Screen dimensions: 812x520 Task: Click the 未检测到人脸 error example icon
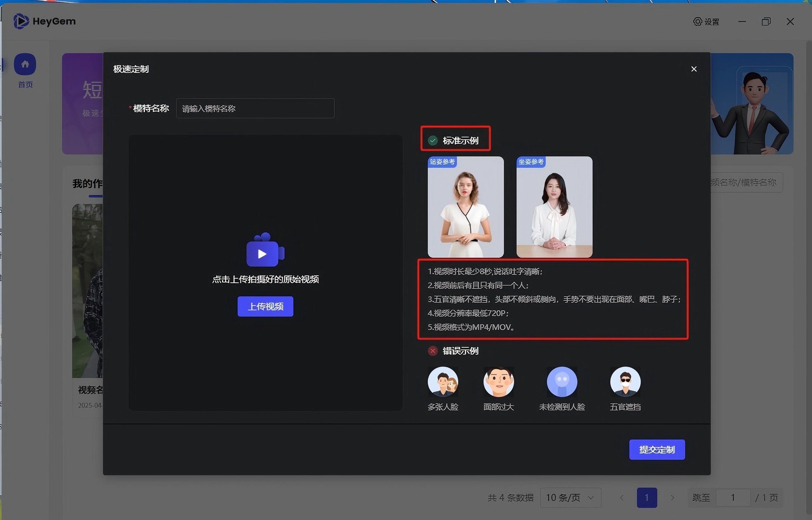pos(562,381)
